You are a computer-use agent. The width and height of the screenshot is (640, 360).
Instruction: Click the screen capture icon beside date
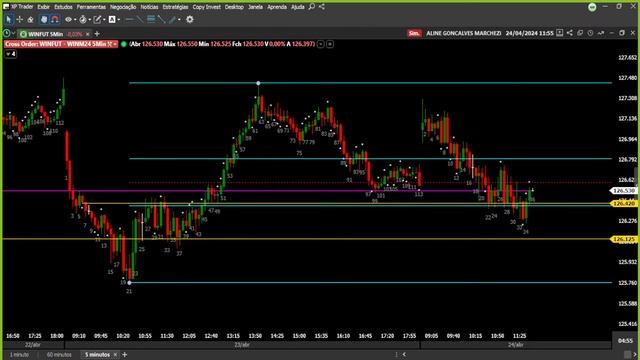[x=560, y=33]
